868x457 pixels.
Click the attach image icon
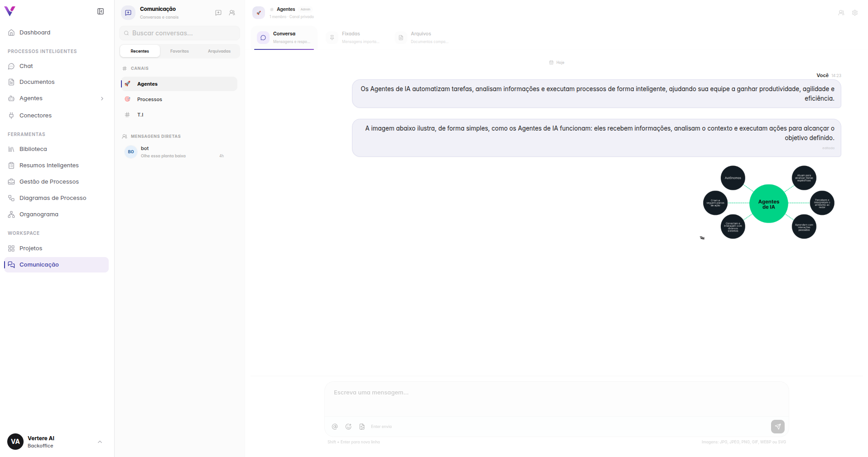[x=362, y=427]
